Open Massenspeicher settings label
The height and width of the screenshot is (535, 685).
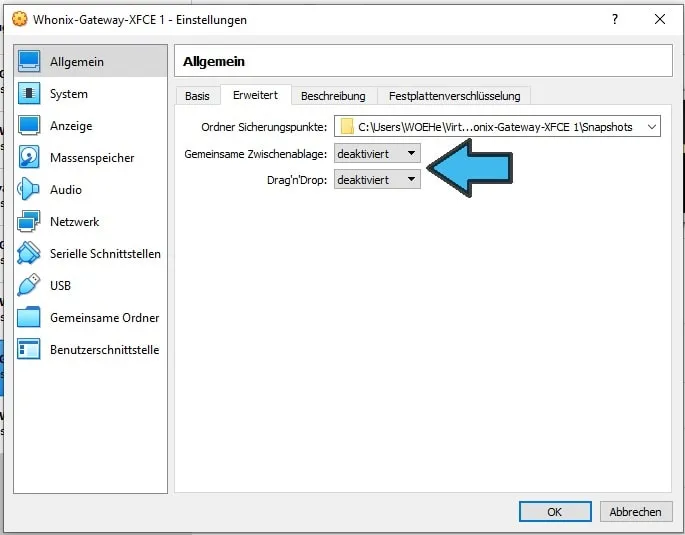(x=92, y=158)
